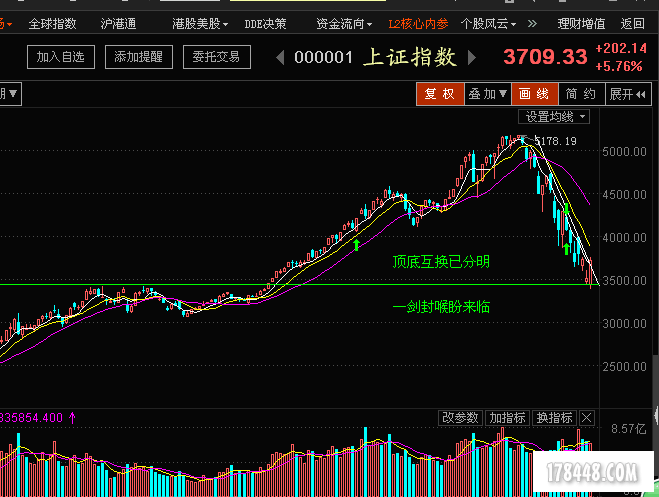Open the 理财增值 menu
This screenshot has width=659, height=497.
point(581,24)
